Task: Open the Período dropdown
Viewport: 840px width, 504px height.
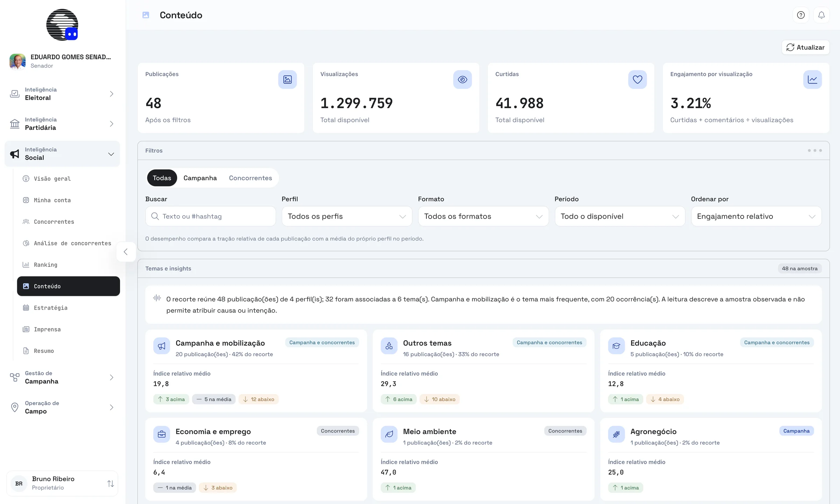Action: coord(620,216)
